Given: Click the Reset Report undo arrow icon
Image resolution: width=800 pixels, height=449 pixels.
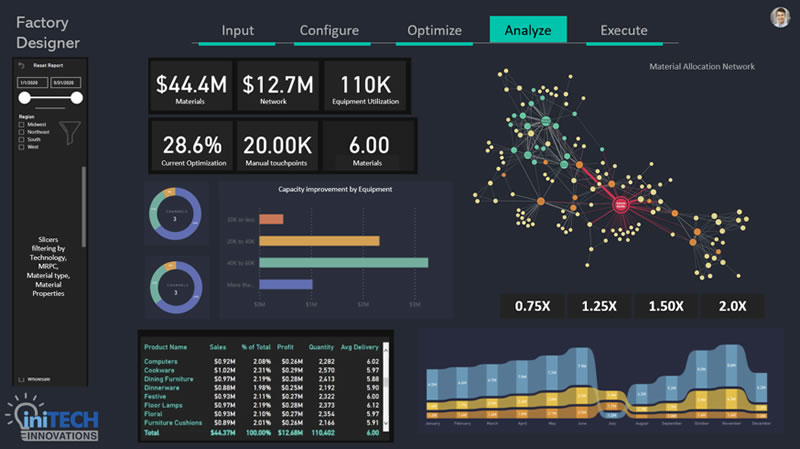Looking at the screenshot, I should [x=22, y=65].
